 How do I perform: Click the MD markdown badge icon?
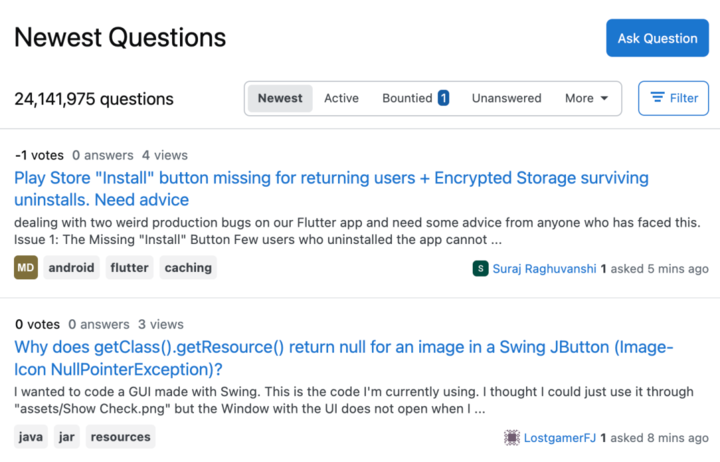(26, 268)
